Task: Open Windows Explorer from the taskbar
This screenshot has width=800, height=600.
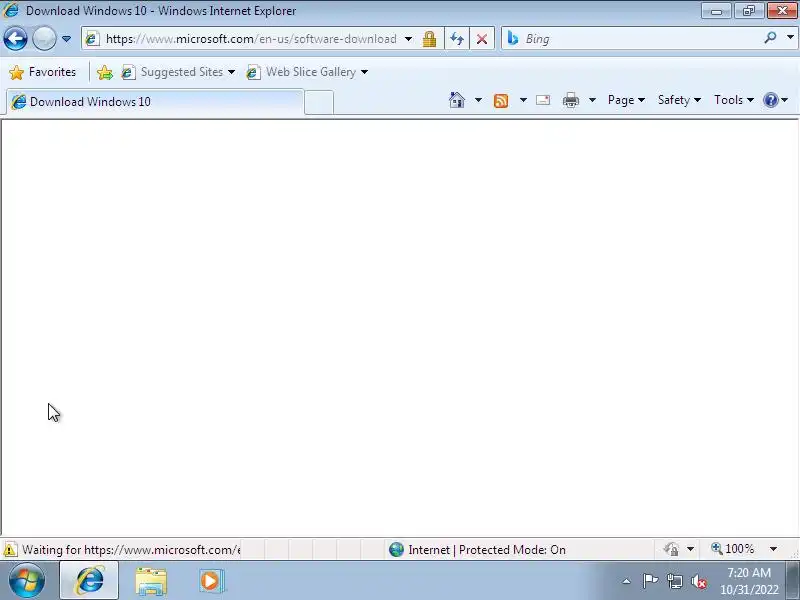Action: click(x=151, y=581)
